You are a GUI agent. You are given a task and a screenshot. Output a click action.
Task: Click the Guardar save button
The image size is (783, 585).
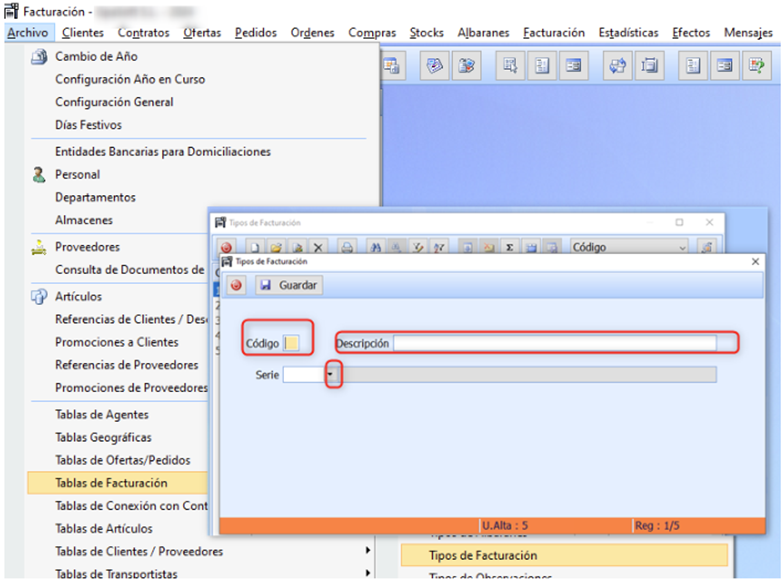click(x=288, y=285)
